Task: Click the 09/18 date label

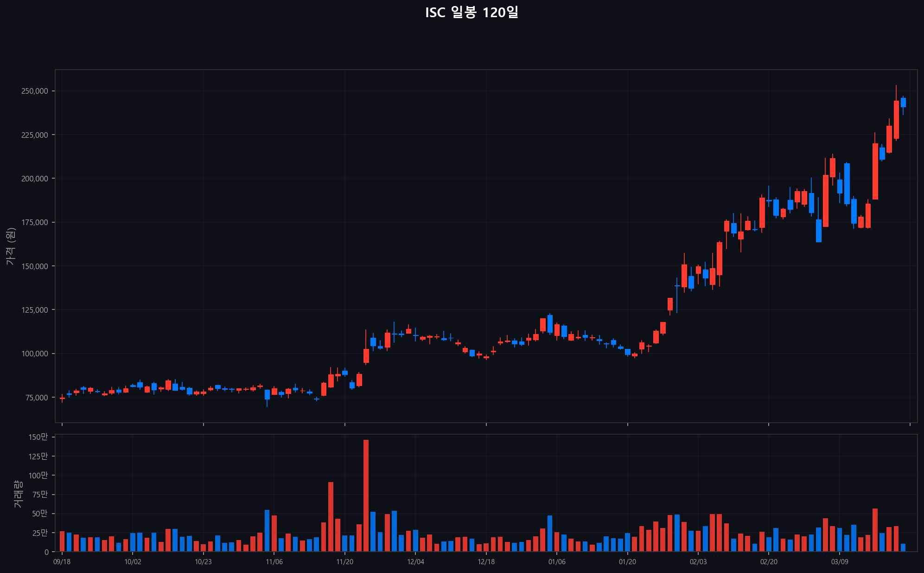Action: [62, 562]
